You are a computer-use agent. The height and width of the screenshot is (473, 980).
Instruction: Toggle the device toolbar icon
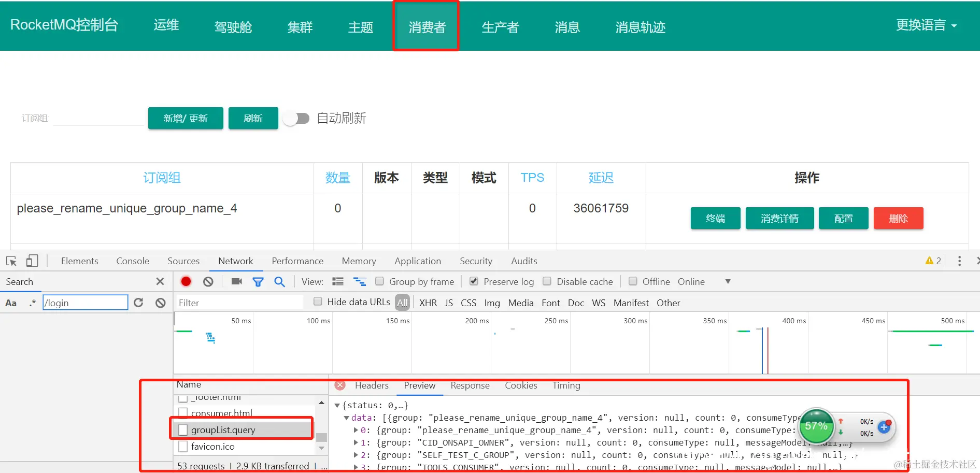[x=32, y=261]
